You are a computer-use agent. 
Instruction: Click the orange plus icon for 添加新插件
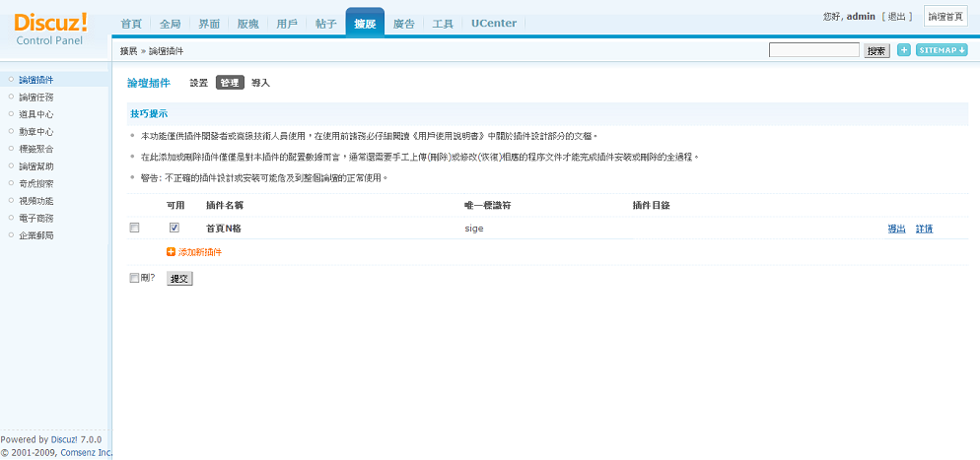point(171,252)
